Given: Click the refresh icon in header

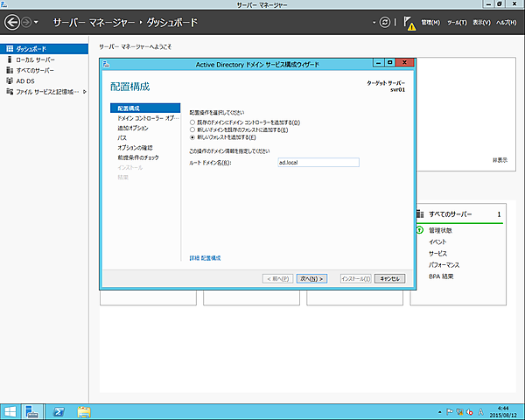Looking at the screenshot, I should click(385, 23).
